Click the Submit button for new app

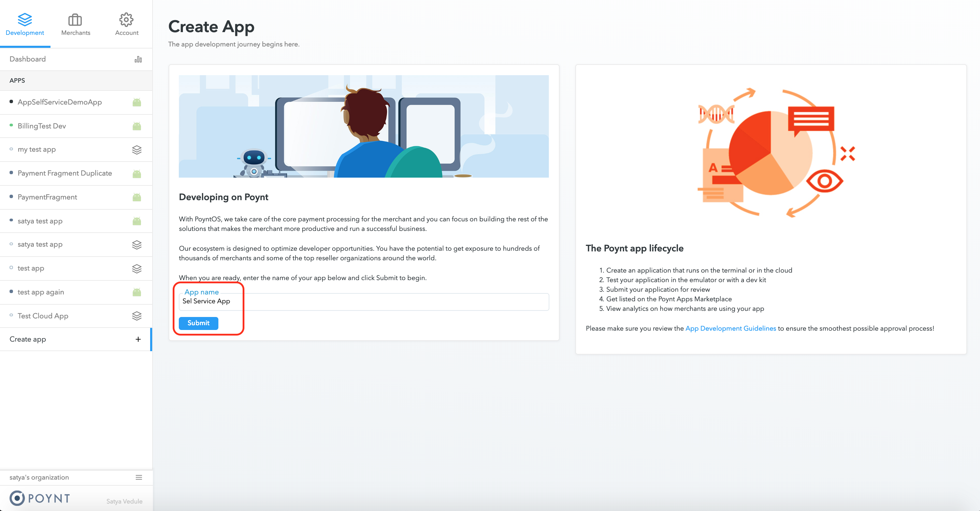click(x=198, y=322)
